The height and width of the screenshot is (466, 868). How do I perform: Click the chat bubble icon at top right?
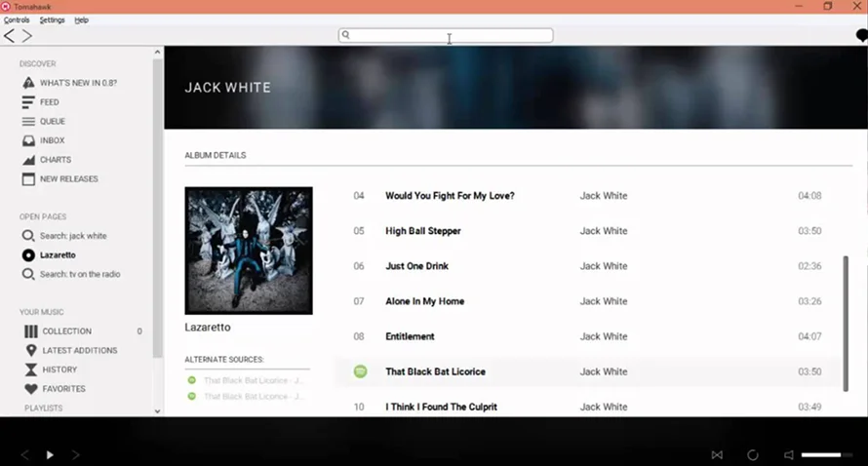[x=861, y=36]
